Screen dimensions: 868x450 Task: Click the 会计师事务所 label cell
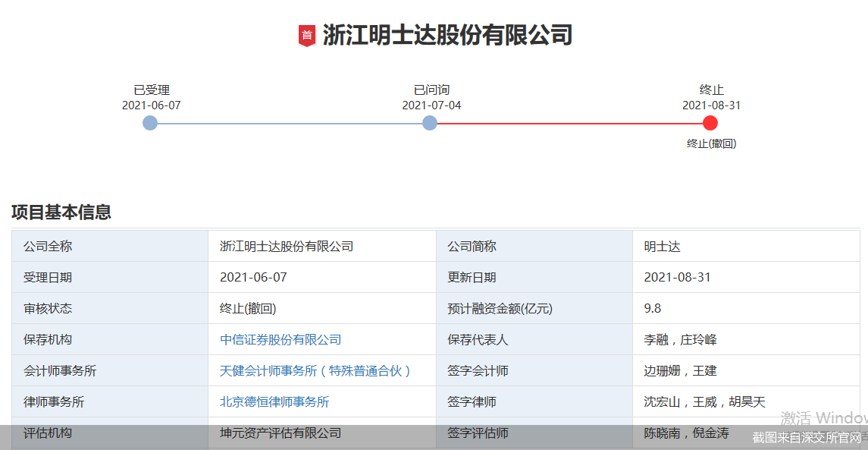(x=110, y=370)
